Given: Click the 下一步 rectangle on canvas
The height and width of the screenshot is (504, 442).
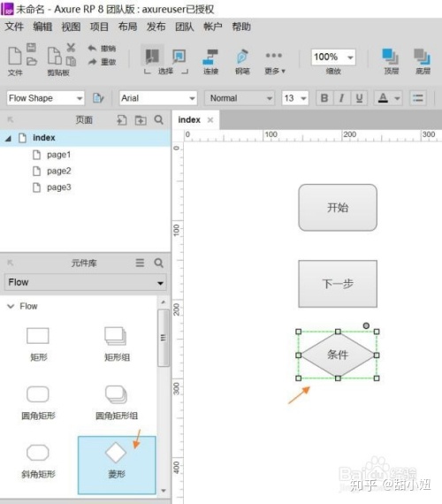Looking at the screenshot, I should 338,284.
